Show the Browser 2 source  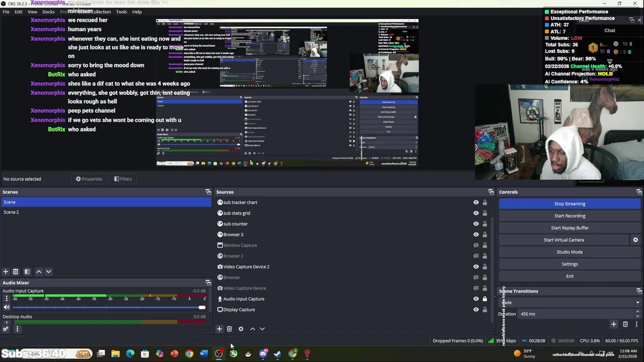[476, 256]
